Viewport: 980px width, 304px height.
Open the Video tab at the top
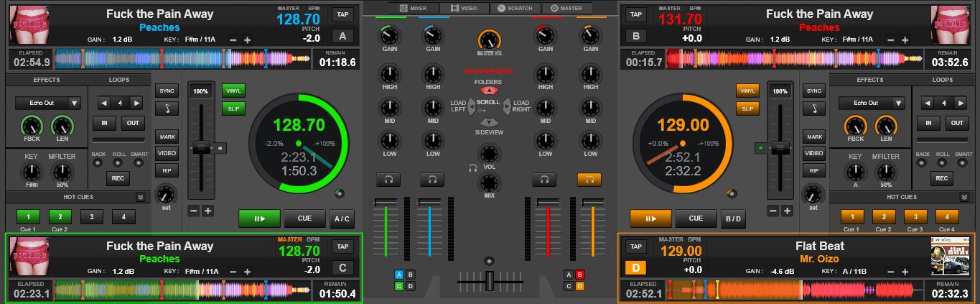coord(464,8)
